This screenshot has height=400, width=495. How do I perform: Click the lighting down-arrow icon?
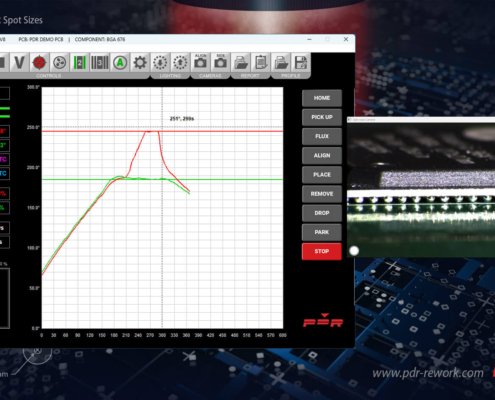click(x=160, y=62)
